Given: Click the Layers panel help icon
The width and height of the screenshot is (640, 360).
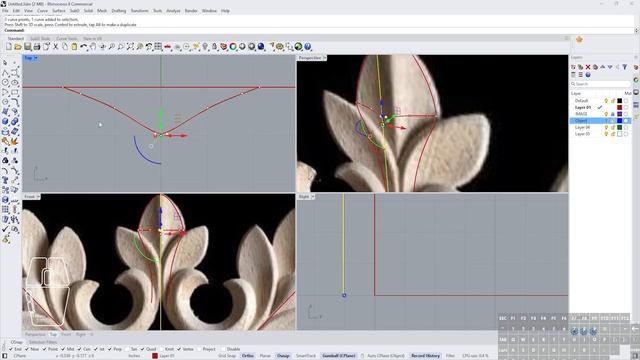Looking at the screenshot, I should pyautogui.click(x=588, y=75).
